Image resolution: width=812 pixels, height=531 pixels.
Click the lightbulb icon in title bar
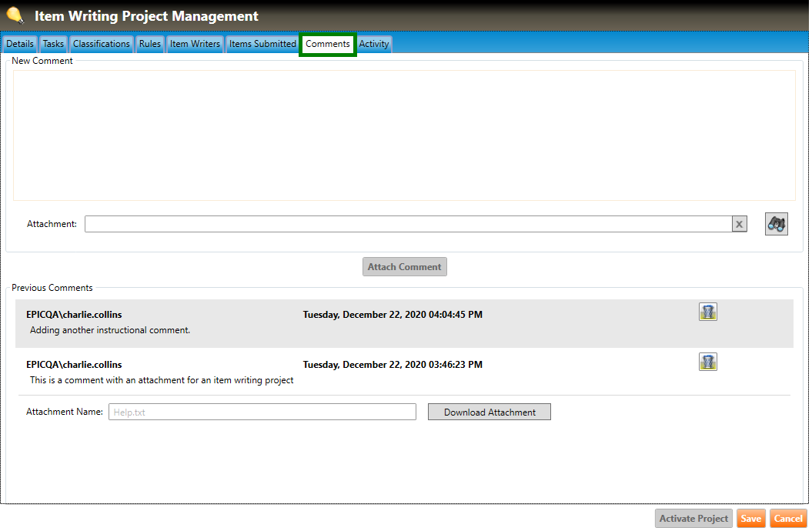coord(15,15)
